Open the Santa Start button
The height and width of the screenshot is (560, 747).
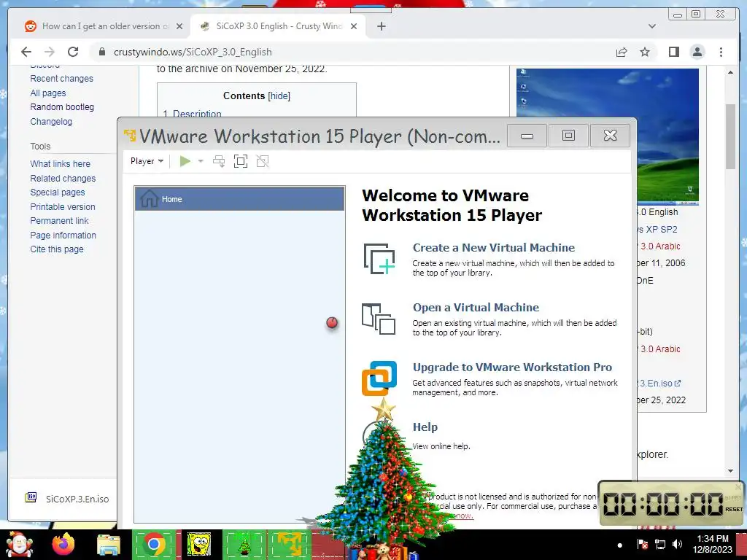coord(18,544)
